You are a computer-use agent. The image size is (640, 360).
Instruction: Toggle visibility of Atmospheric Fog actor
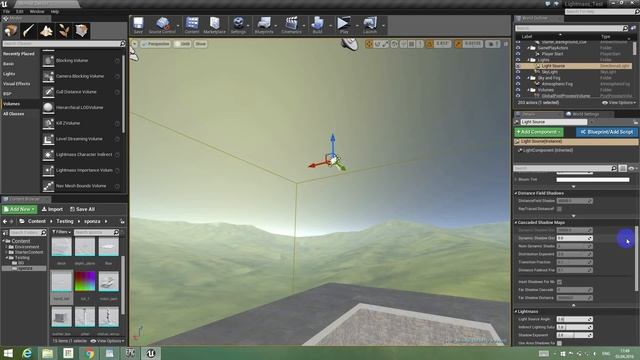(x=518, y=84)
